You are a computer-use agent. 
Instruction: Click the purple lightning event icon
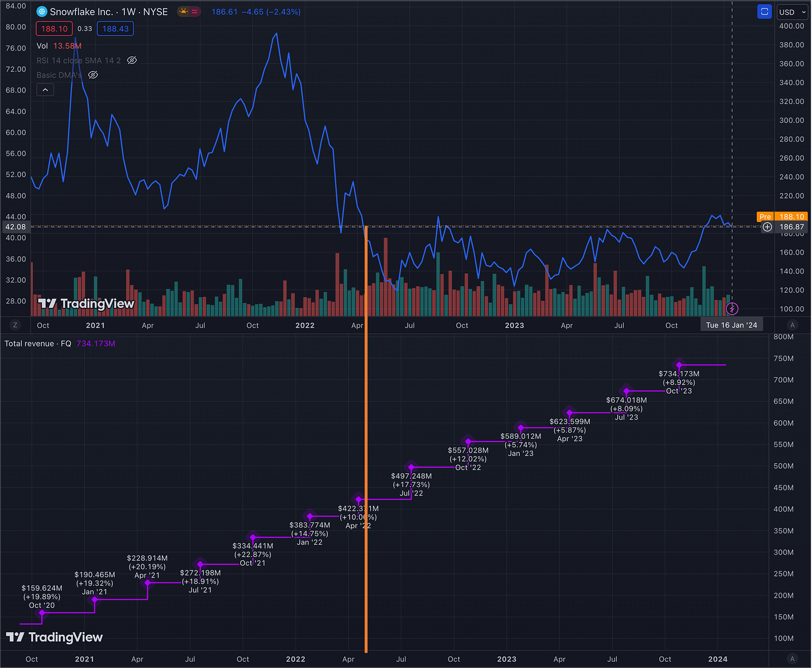point(732,309)
